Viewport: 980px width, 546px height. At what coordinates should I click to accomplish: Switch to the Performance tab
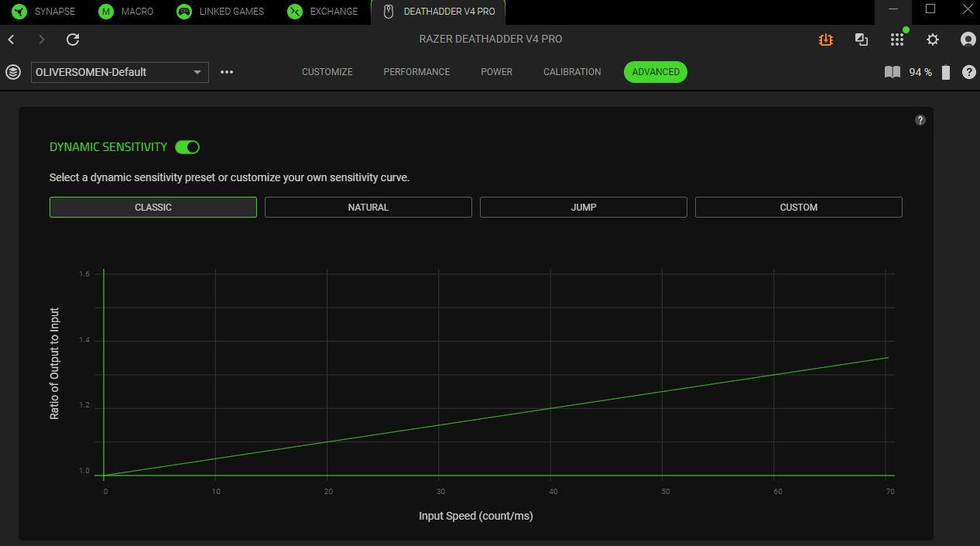coord(416,72)
